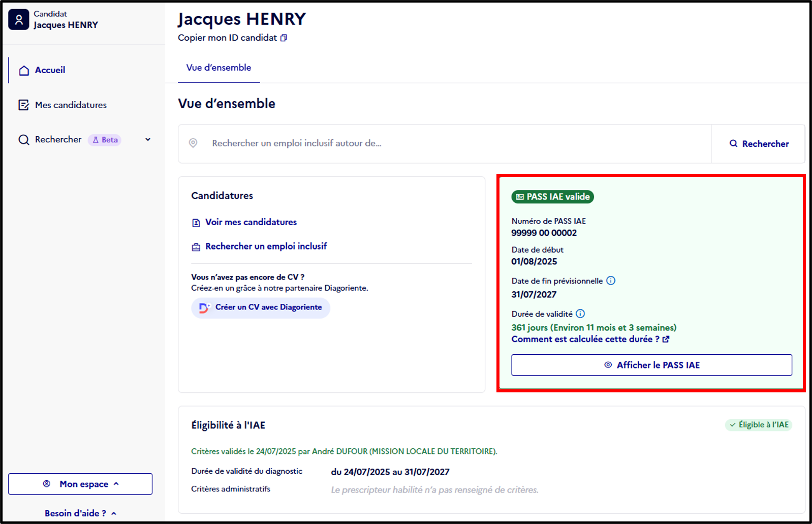This screenshot has height=524, width=812.
Task: Click briefcase icon beside Rechercher un emploi inclusif
Action: coord(196,247)
